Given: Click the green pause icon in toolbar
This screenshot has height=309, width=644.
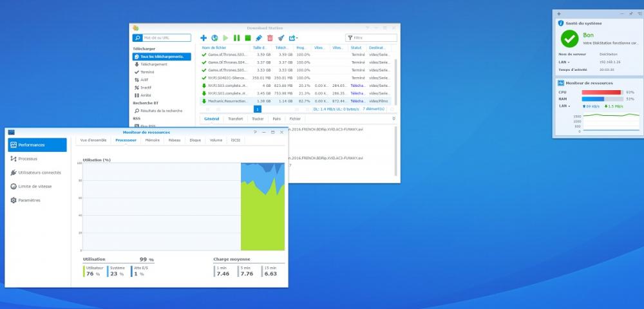Looking at the screenshot, I should (x=236, y=38).
